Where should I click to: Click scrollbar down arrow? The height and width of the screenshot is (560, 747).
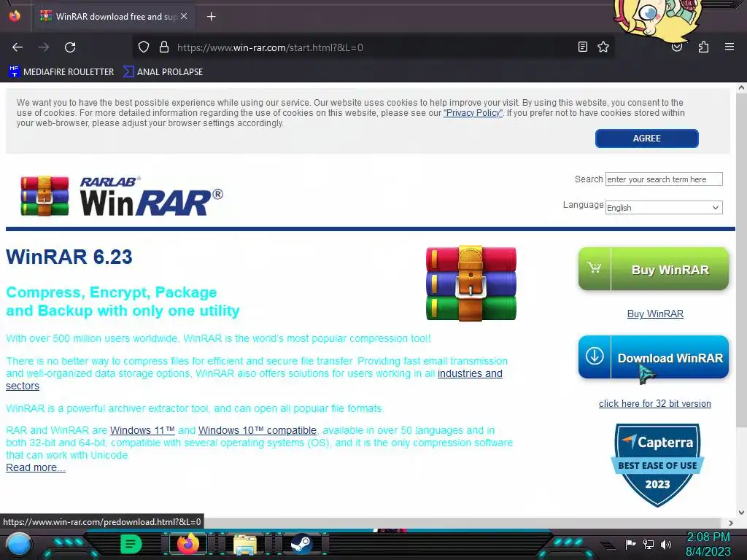(741, 513)
